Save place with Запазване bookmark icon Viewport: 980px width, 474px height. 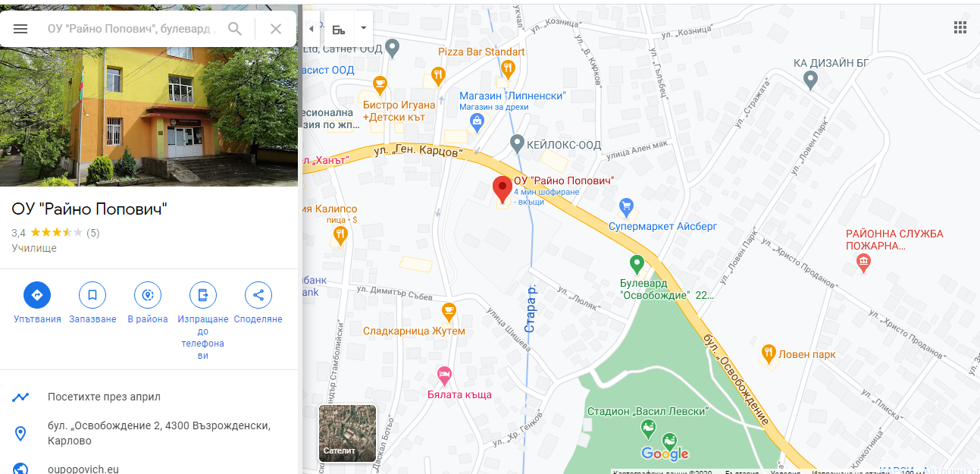(x=92, y=295)
